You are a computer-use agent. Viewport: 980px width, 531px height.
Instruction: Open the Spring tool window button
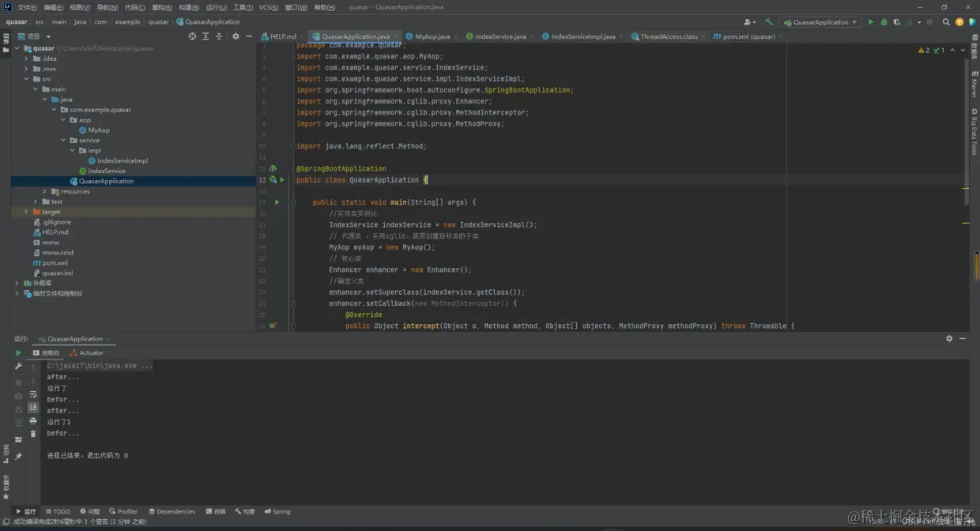tap(277, 511)
